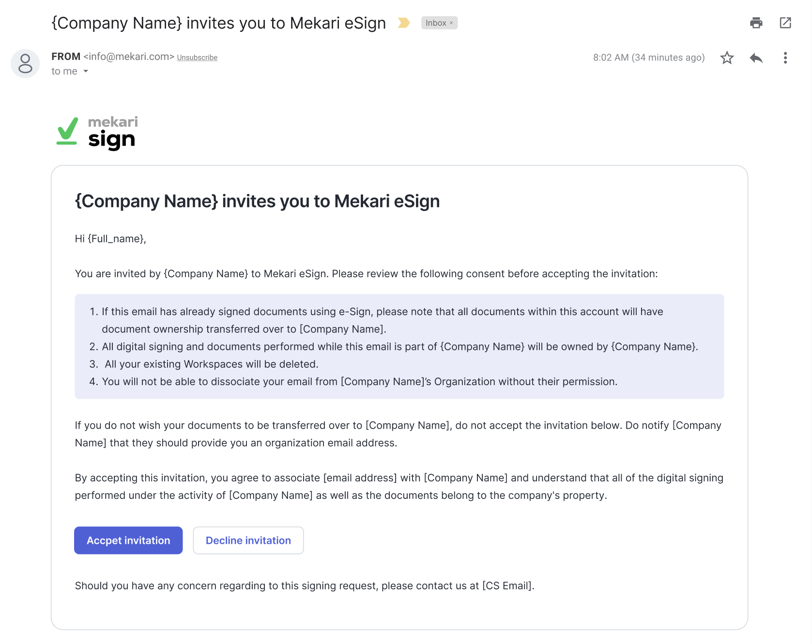The image size is (812, 644).
Task: Star this Mekari eSign email
Action: 727,58
